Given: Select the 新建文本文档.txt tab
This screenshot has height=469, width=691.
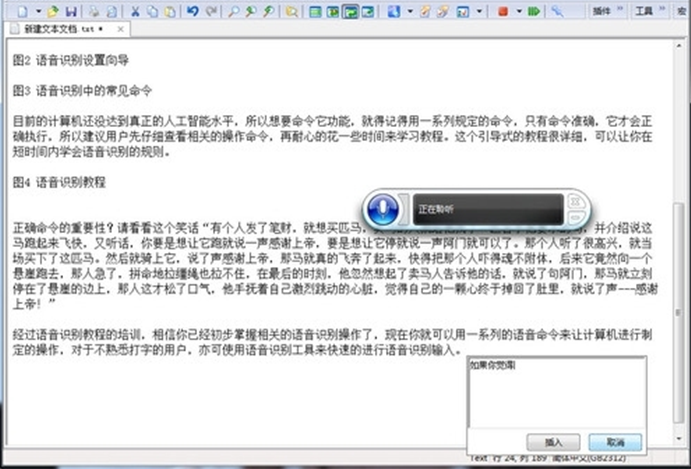Looking at the screenshot, I should pos(58,29).
